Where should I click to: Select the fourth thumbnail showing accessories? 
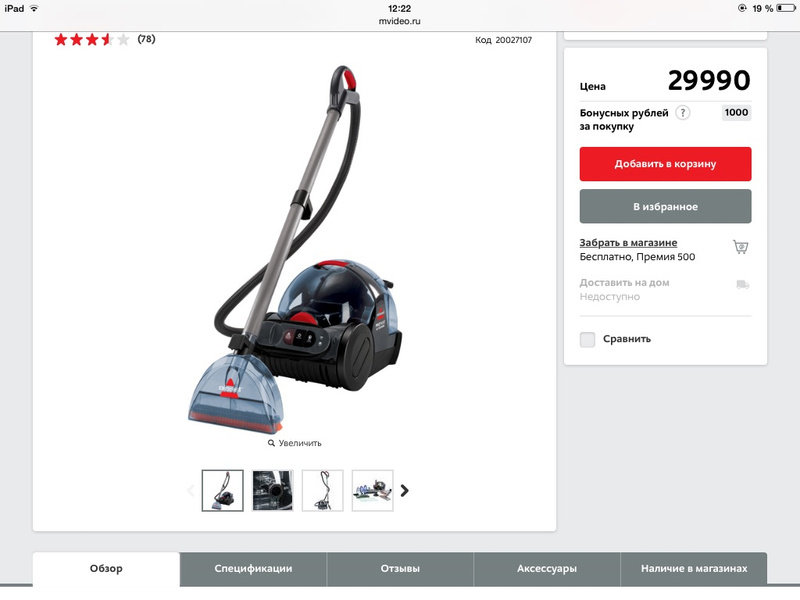pos(372,490)
